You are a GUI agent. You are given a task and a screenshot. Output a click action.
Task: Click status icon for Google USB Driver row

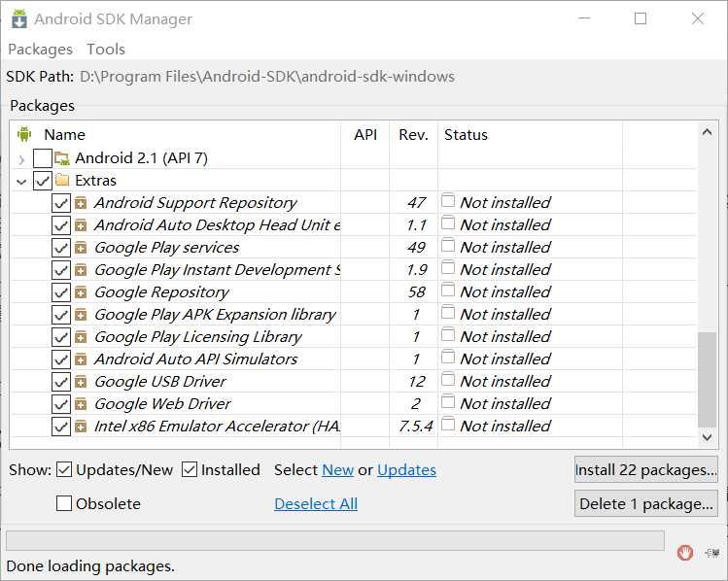[x=448, y=379]
